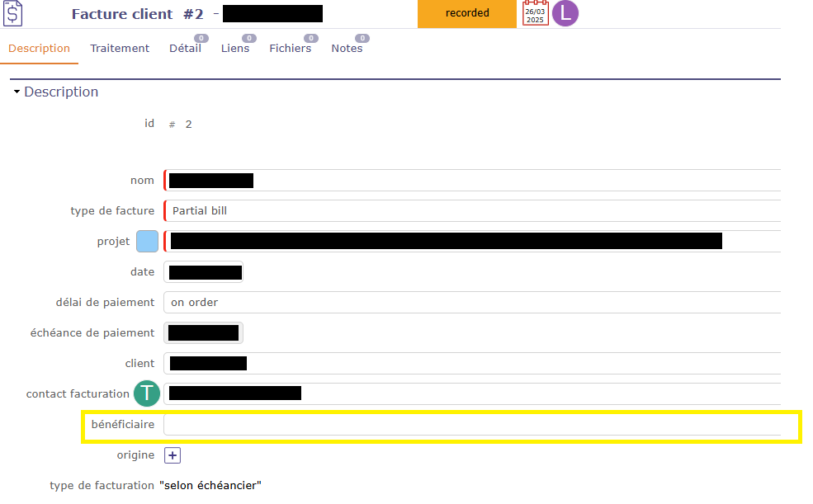The height and width of the screenshot is (504, 813).
Task: Switch to the Fichiers tab
Action: click(x=290, y=49)
